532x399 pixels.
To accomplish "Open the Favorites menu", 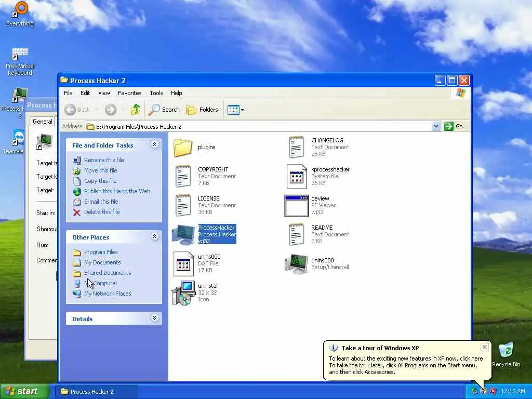I will (129, 93).
